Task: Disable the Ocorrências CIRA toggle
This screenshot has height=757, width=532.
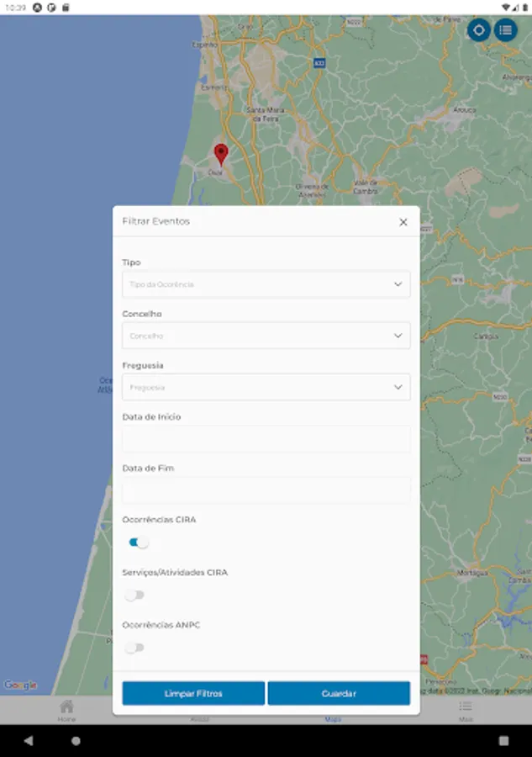Action: (139, 543)
